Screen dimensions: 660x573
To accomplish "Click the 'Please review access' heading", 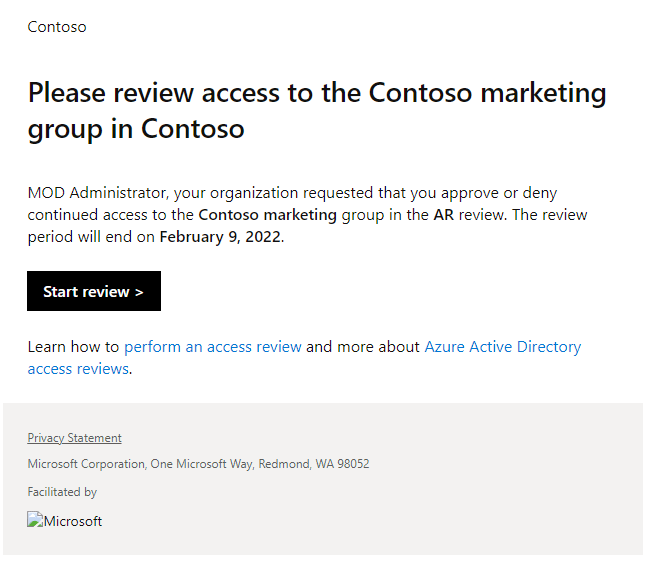I will pyautogui.click(x=317, y=93).
